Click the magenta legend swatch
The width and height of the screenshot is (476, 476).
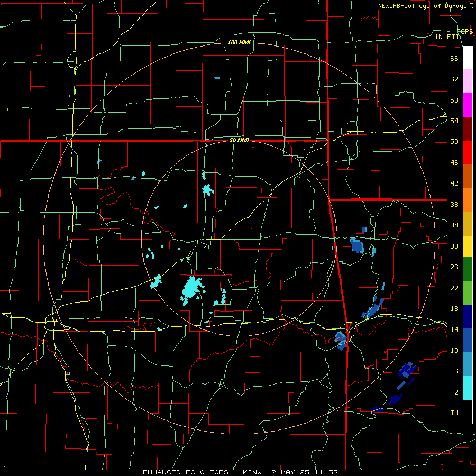click(467, 105)
